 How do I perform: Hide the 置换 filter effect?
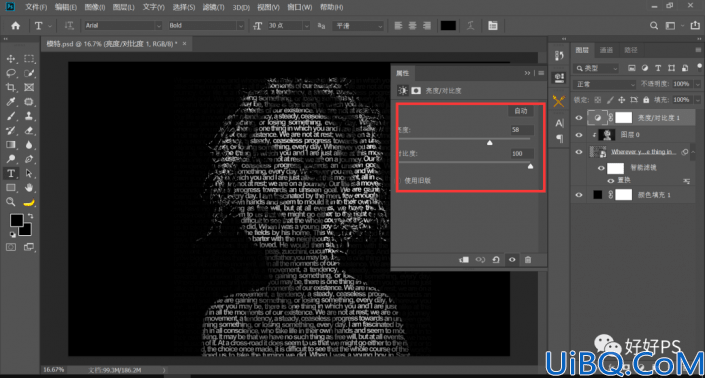(x=611, y=181)
